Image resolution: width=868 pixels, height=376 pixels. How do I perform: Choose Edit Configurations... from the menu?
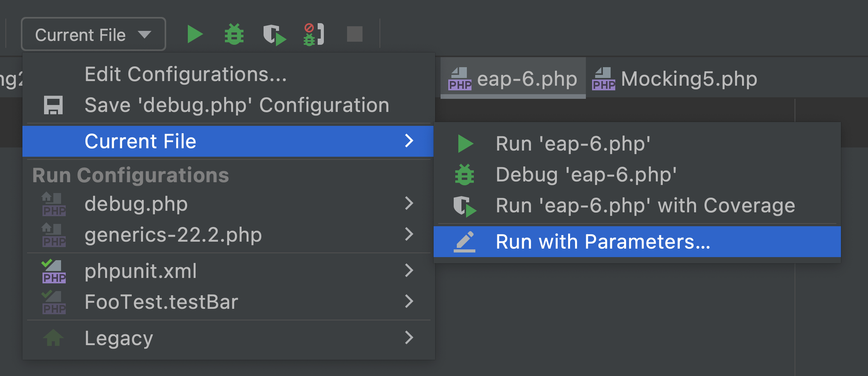point(186,74)
